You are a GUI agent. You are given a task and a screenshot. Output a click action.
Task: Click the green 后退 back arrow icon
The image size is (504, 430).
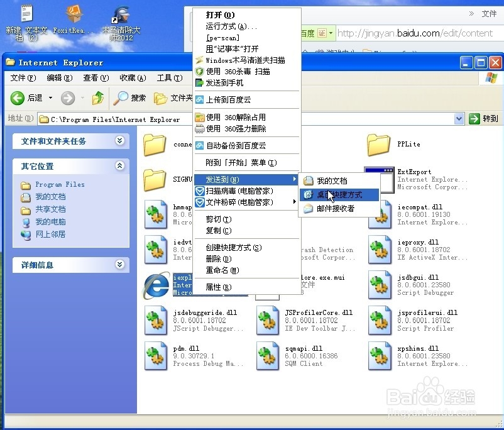pos(18,98)
